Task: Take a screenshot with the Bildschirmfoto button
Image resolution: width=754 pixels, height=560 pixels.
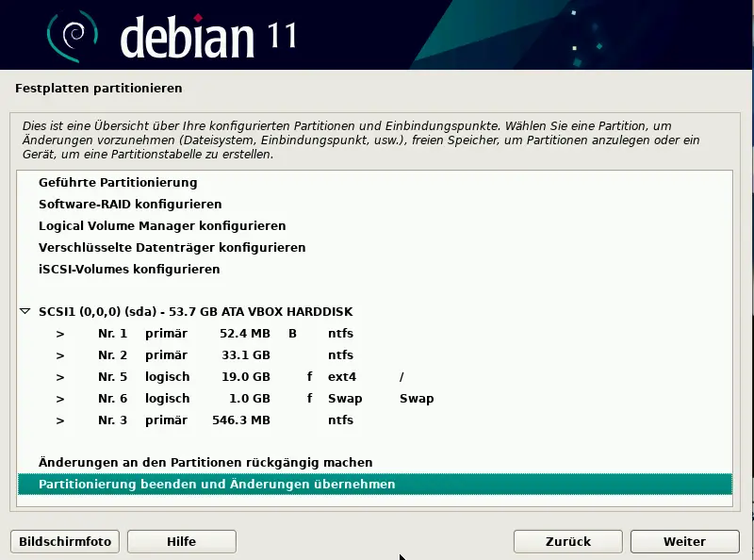Action: 65,542
